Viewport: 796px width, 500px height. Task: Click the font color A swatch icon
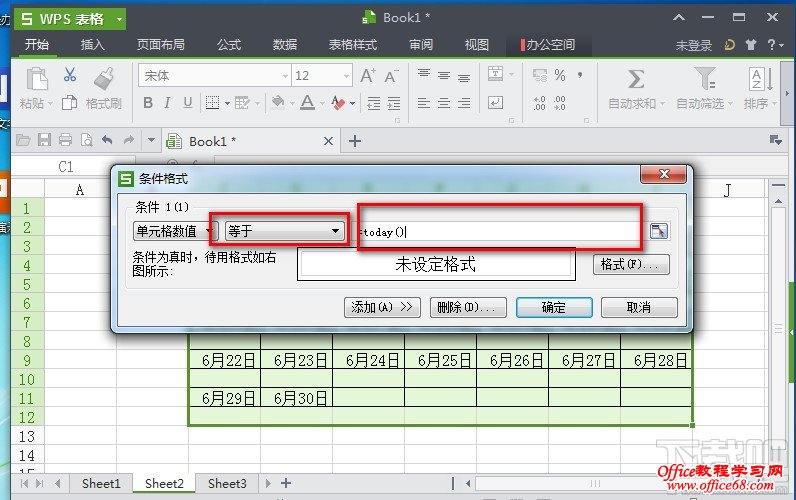point(306,103)
